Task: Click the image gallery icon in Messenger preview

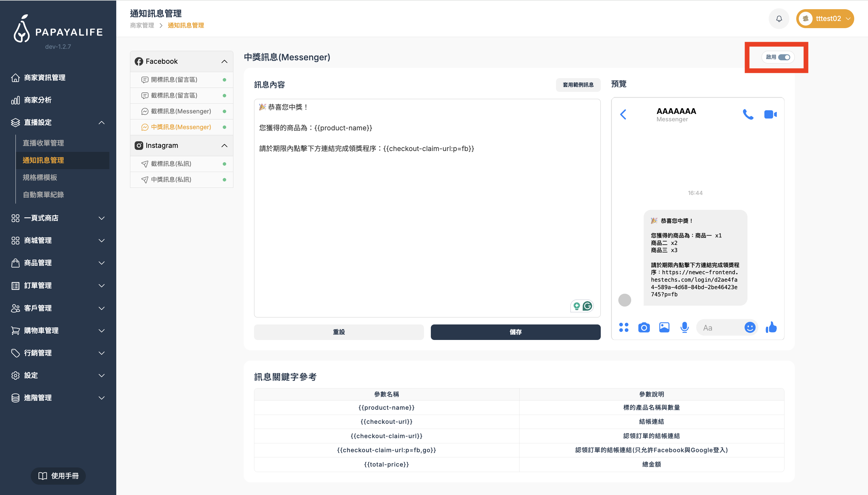Action: pos(664,327)
